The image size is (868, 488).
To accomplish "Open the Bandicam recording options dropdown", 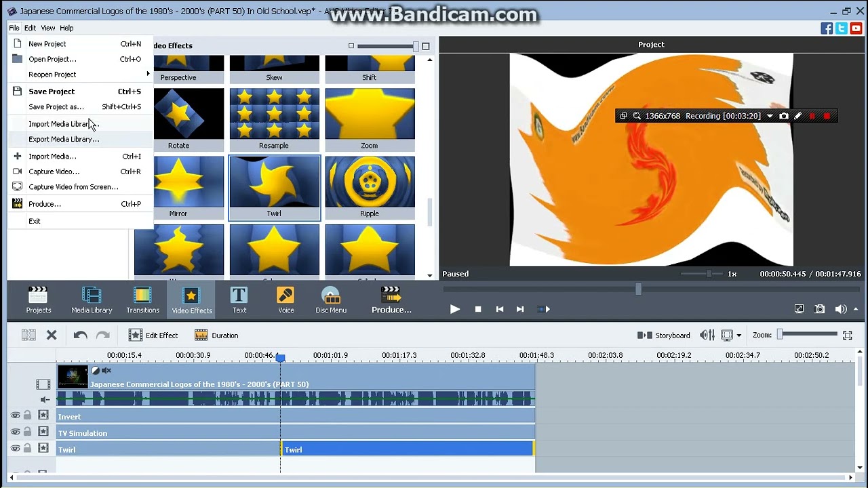I will point(770,116).
